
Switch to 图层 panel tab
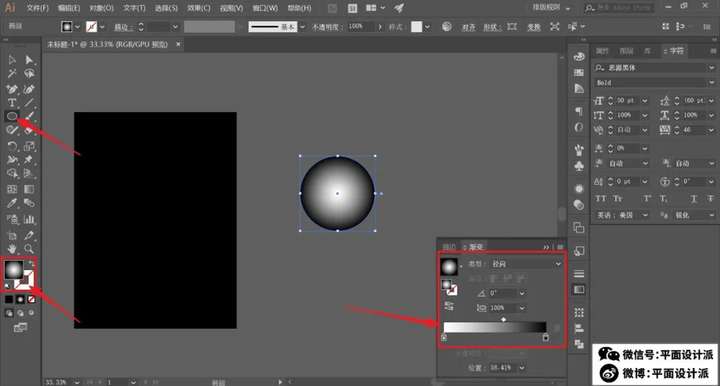click(626, 51)
